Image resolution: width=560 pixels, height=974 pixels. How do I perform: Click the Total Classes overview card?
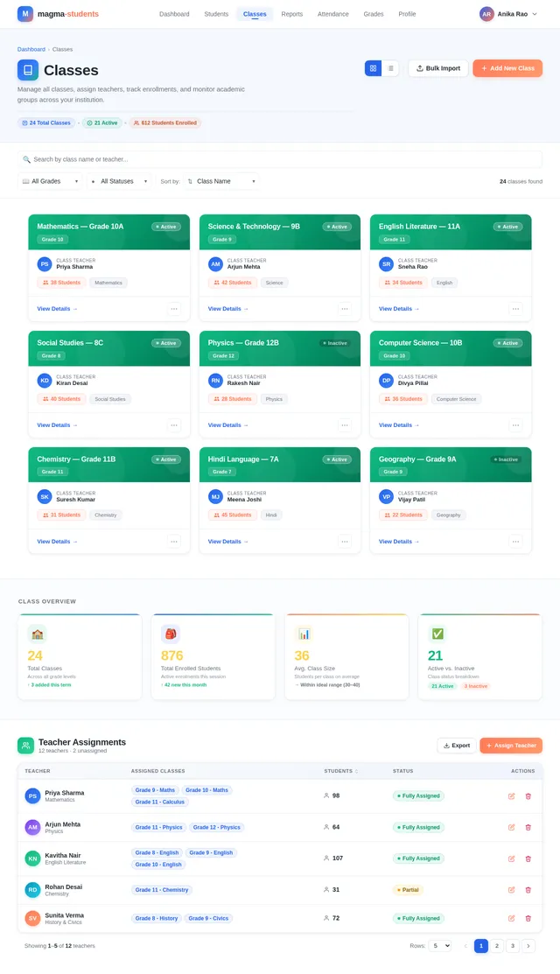coord(80,656)
